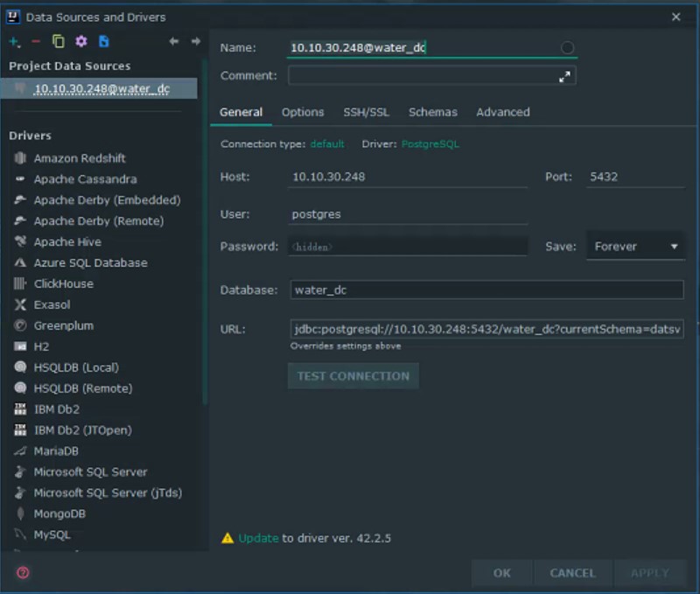This screenshot has width=700, height=594.
Task: Click the remove data source minus icon
Action: coord(36,41)
